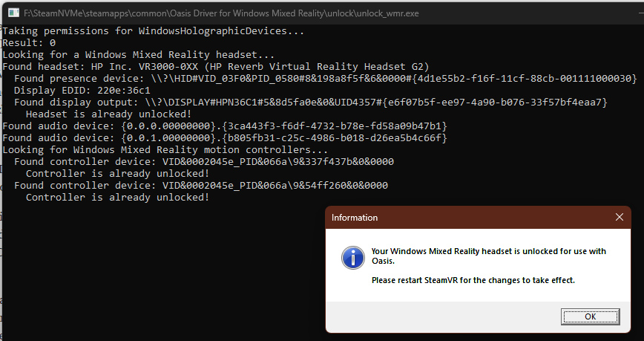644x341 pixels.
Task: Click controller device 9&54ff260&0&0000 line
Action: pos(201,186)
